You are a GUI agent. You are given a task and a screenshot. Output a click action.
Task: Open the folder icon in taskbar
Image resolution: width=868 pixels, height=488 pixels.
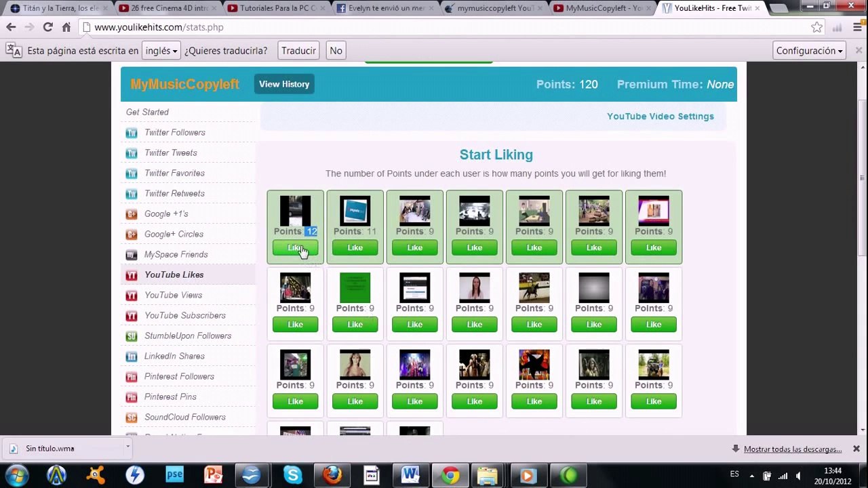(x=487, y=475)
